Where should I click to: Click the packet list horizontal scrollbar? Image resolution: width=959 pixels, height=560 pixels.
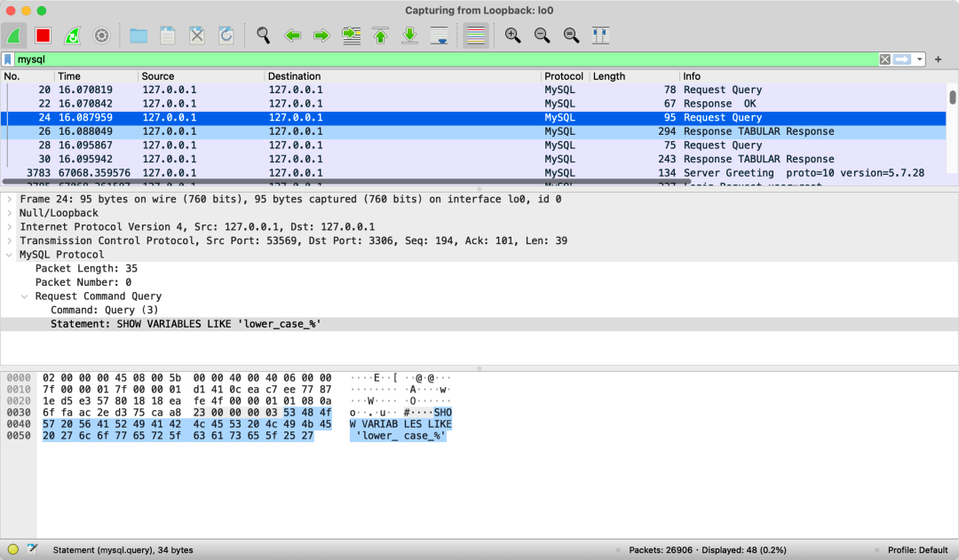coord(345,182)
